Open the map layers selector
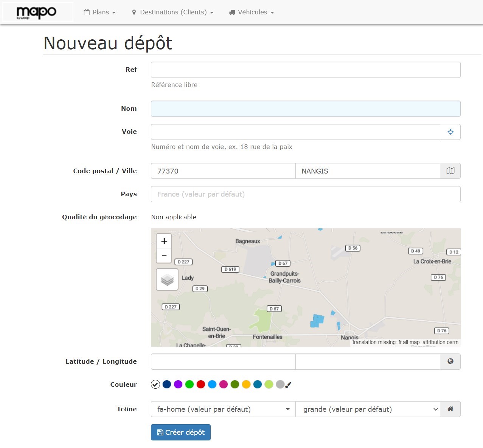Image resolution: width=483 pixels, height=448 pixels. 167,280
